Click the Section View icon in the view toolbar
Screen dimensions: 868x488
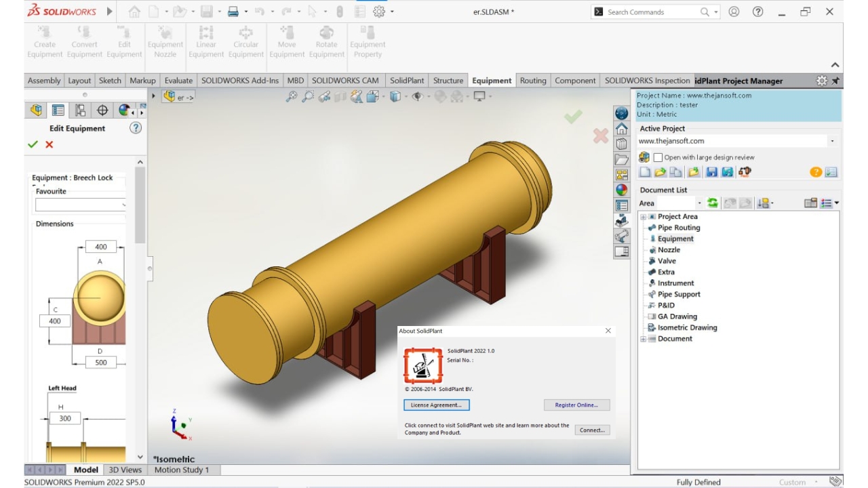point(340,97)
